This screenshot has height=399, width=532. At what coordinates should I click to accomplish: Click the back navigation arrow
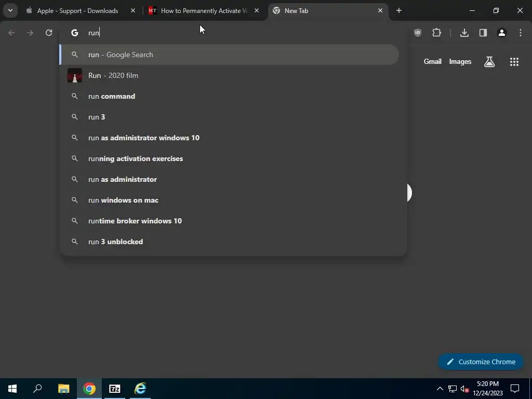click(x=11, y=33)
